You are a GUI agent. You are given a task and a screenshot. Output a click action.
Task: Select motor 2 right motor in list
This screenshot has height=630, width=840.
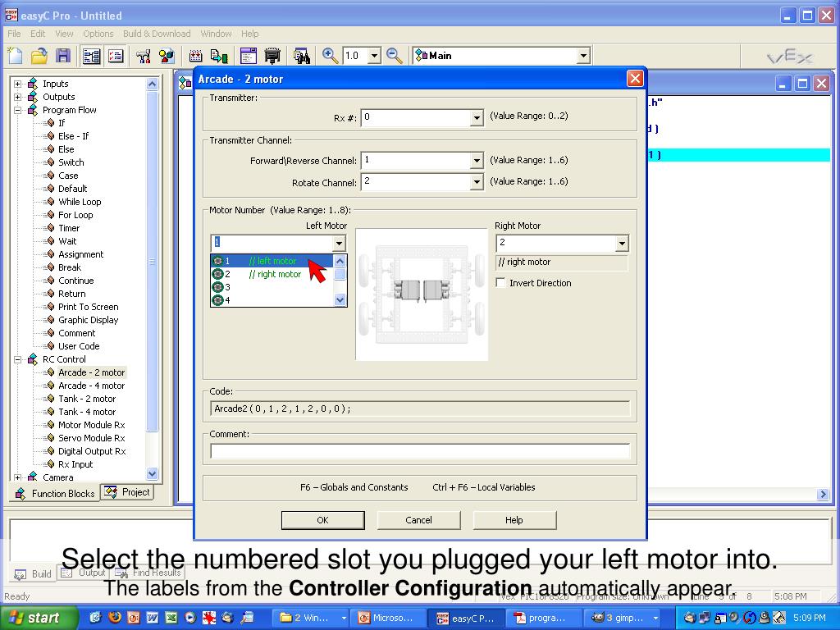click(272, 274)
